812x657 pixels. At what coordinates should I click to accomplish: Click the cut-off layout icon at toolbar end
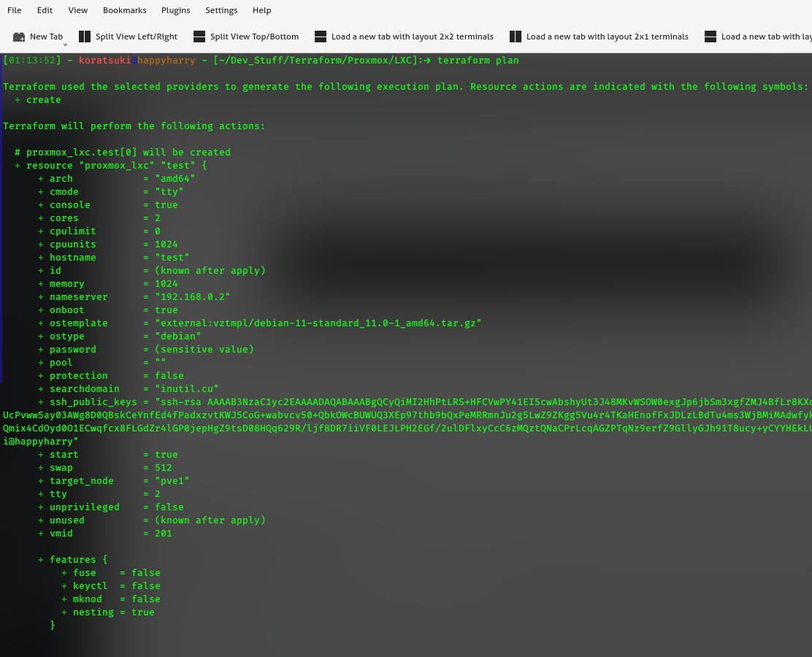pyautogui.click(x=710, y=36)
